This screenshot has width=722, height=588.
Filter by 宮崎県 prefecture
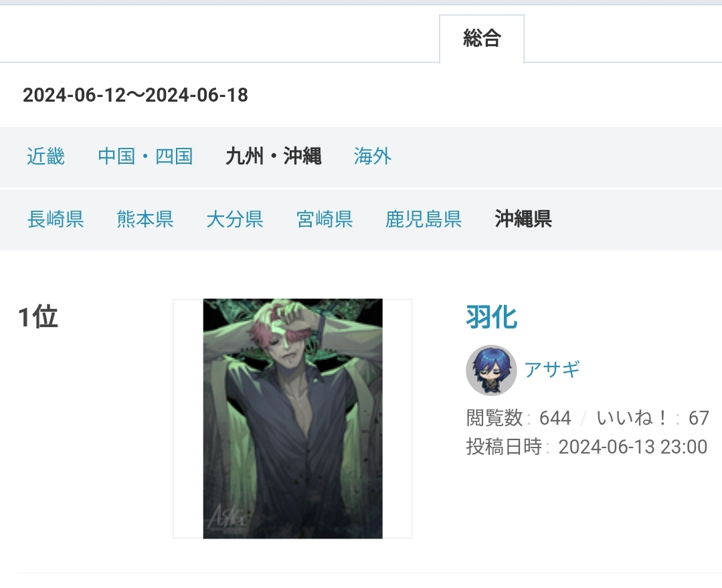click(x=325, y=219)
